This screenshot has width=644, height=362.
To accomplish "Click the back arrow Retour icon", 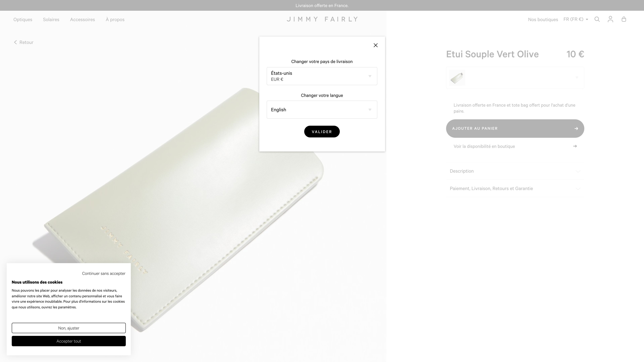I will point(15,42).
